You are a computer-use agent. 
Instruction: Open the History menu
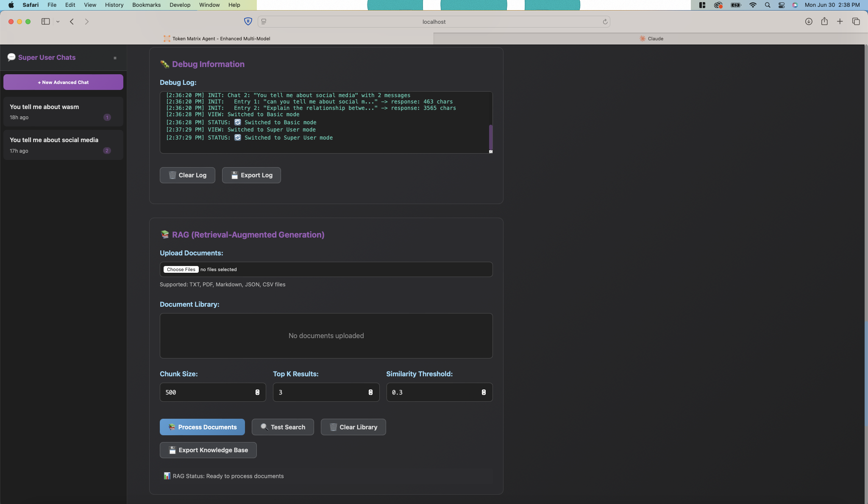114,5
